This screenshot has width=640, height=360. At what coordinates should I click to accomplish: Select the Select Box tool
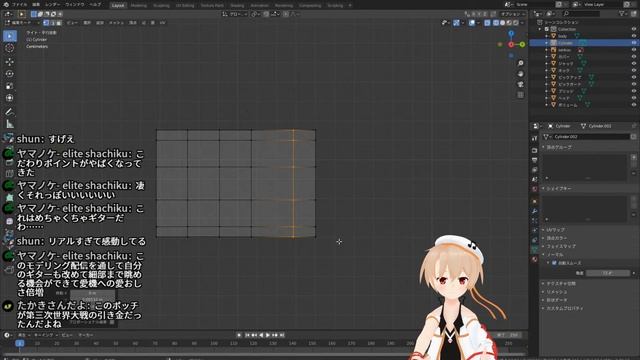10,36
